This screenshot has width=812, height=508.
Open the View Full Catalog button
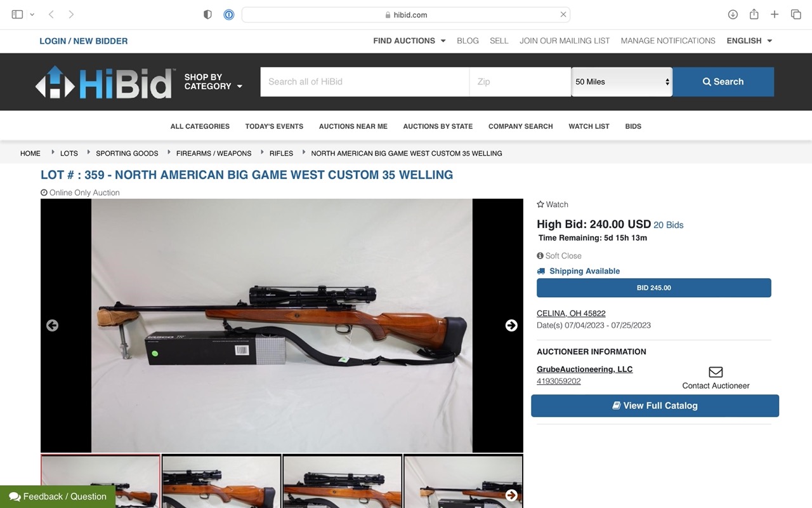tap(655, 406)
